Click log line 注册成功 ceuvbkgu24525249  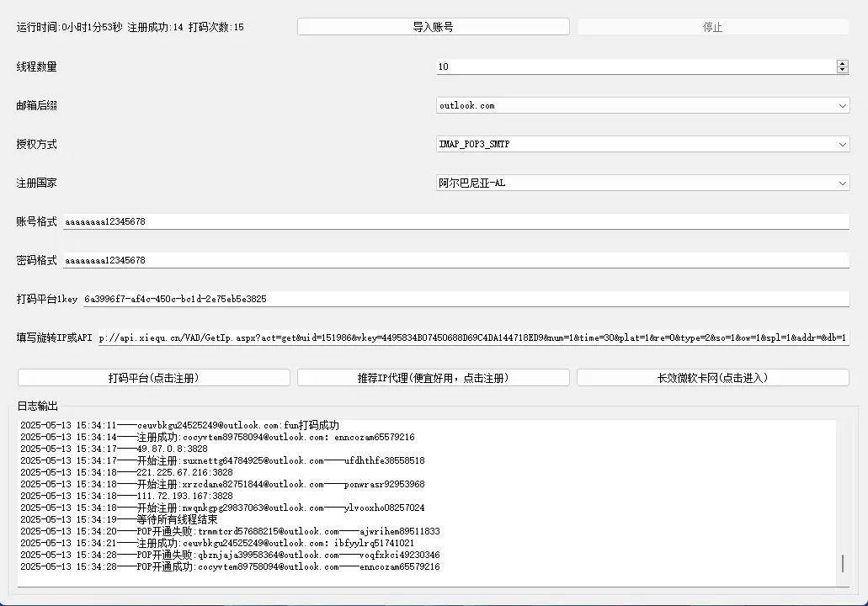coord(217,543)
